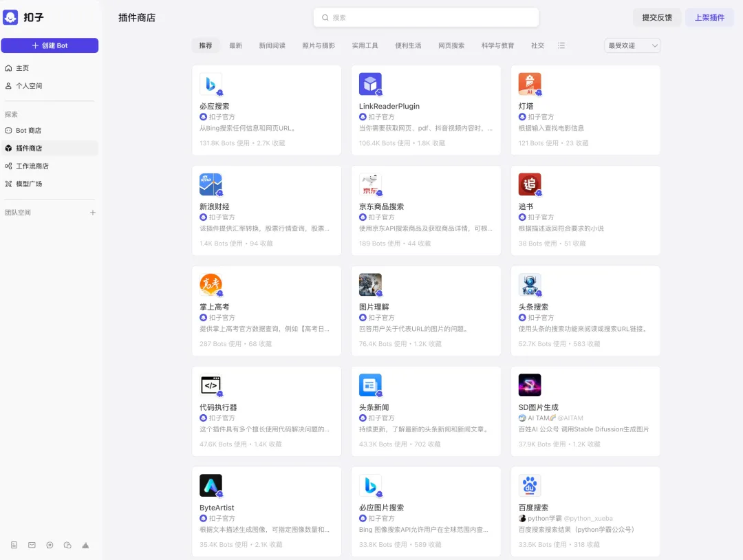Image resolution: width=743 pixels, height=560 pixels.
Task: Open the 必应搜索 plugin icon
Action: (211, 84)
